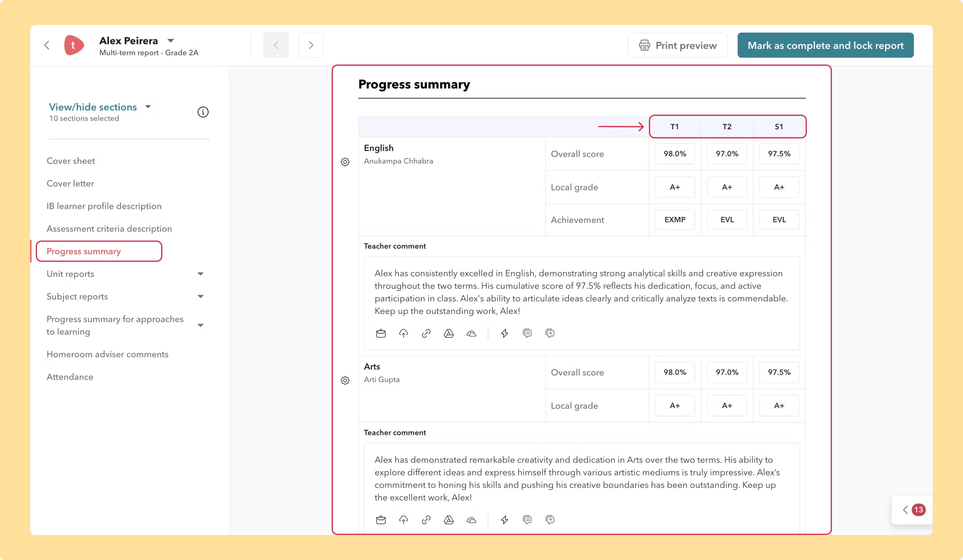Viewport: 963px width, 560px height.
Task: Open the sections info icon
Action: pyautogui.click(x=203, y=112)
